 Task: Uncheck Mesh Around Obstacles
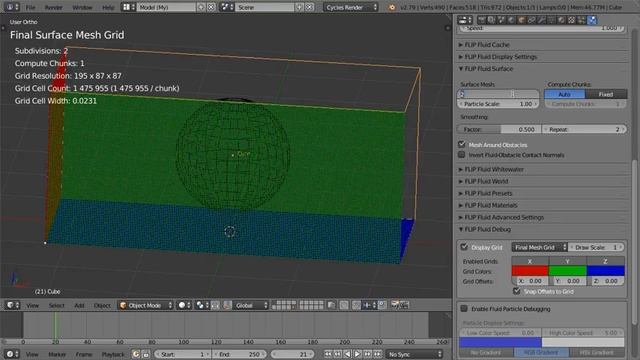(x=462, y=144)
